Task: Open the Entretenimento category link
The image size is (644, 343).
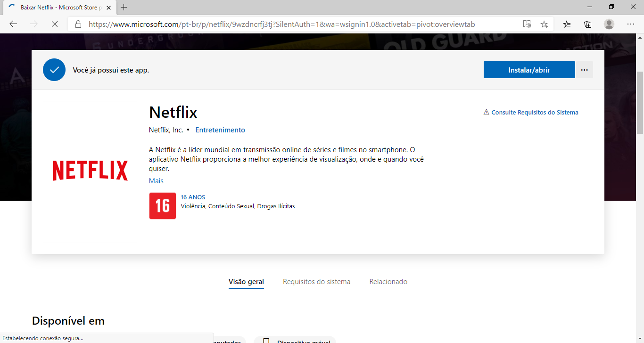Action: 220,130
